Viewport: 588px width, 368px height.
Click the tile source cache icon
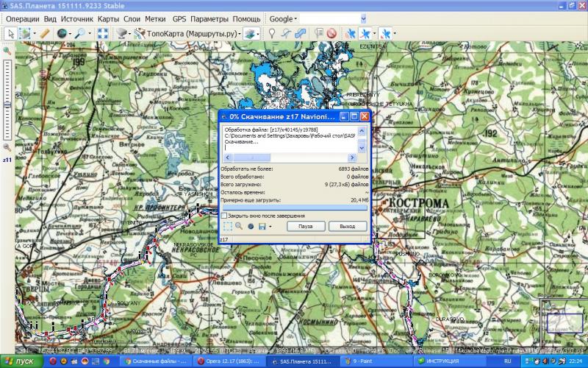point(121,34)
